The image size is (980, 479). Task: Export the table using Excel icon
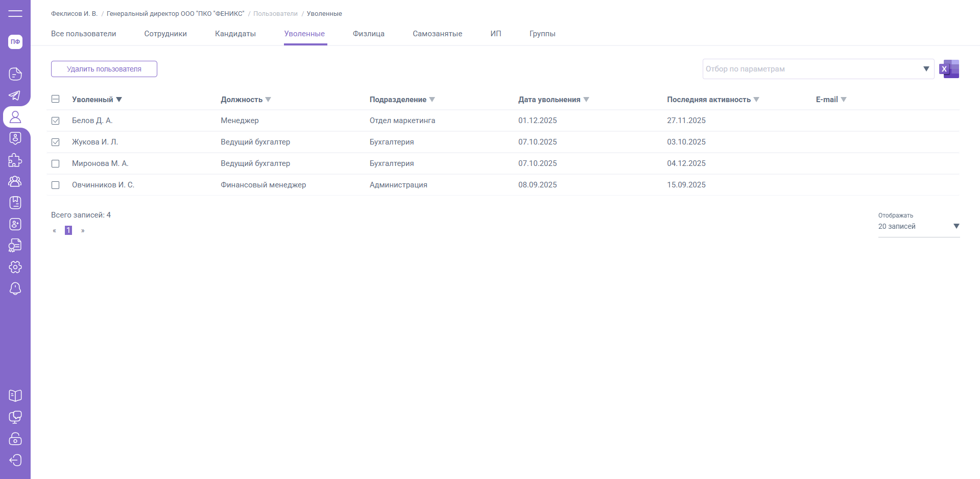[x=949, y=69]
